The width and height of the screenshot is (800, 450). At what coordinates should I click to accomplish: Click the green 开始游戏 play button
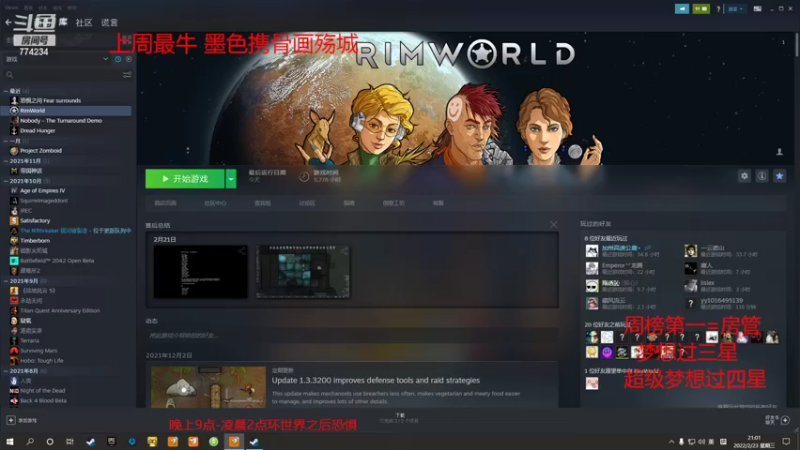(x=185, y=179)
